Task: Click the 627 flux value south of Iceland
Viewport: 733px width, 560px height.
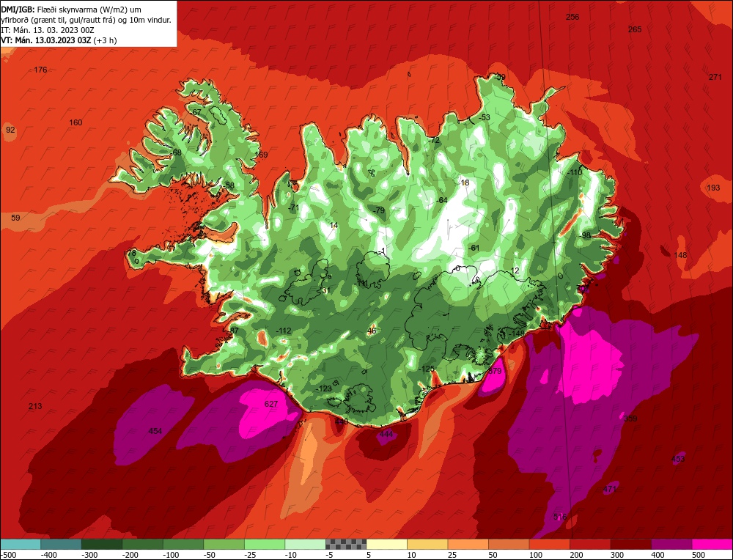Action: 271,404
